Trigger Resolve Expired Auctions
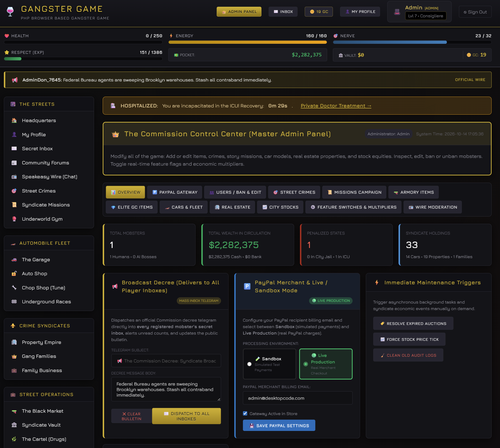Viewport: 500px width, 448px height. pyautogui.click(x=413, y=324)
